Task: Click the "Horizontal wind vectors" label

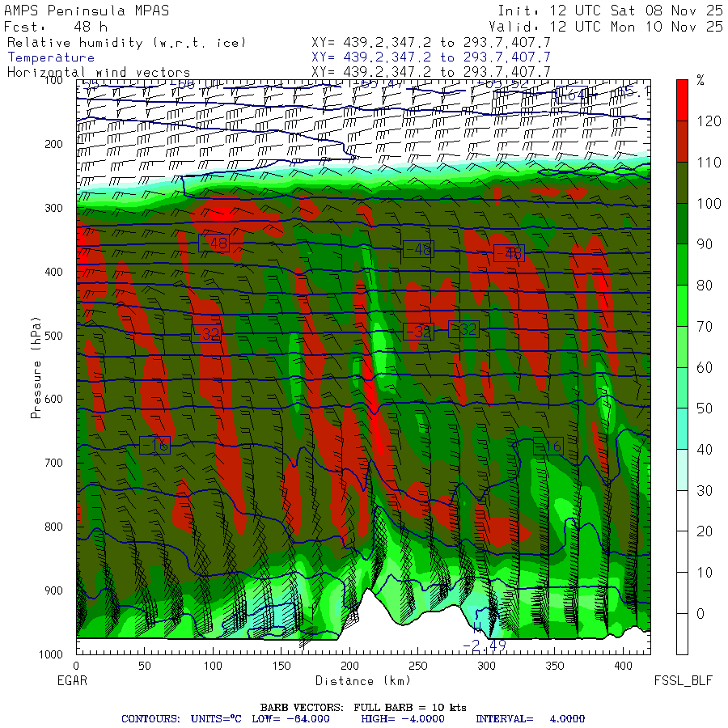Action: click(x=99, y=73)
